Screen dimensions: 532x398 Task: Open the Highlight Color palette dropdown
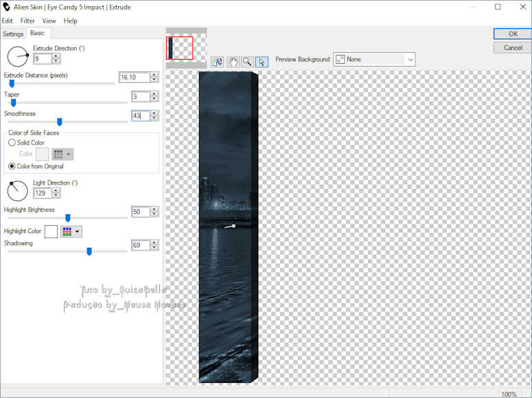[x=71, y=232]
